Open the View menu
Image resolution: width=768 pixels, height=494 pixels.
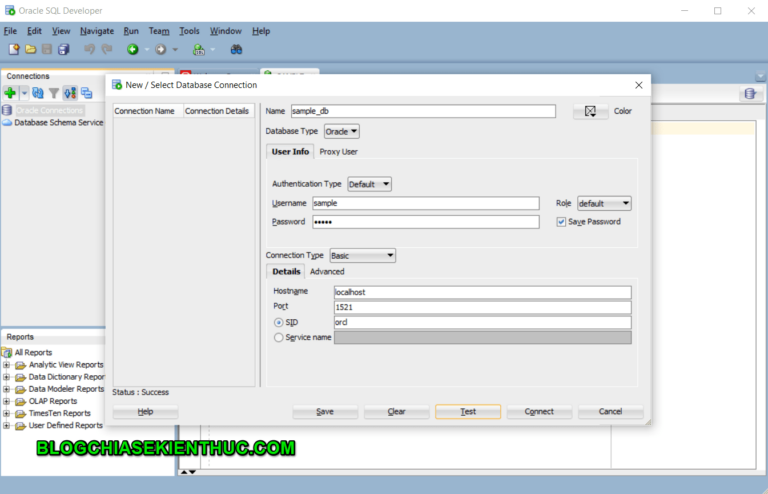(x=61, y=31)
